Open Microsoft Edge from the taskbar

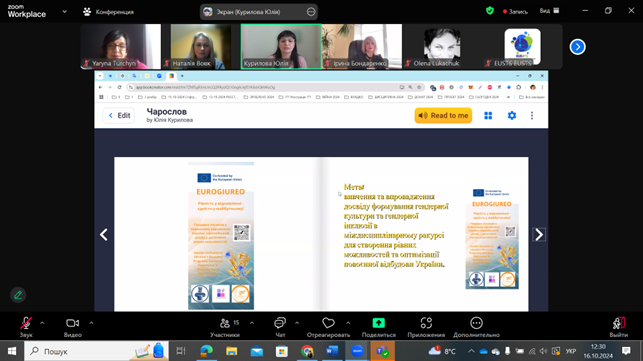tap(206, 351)
